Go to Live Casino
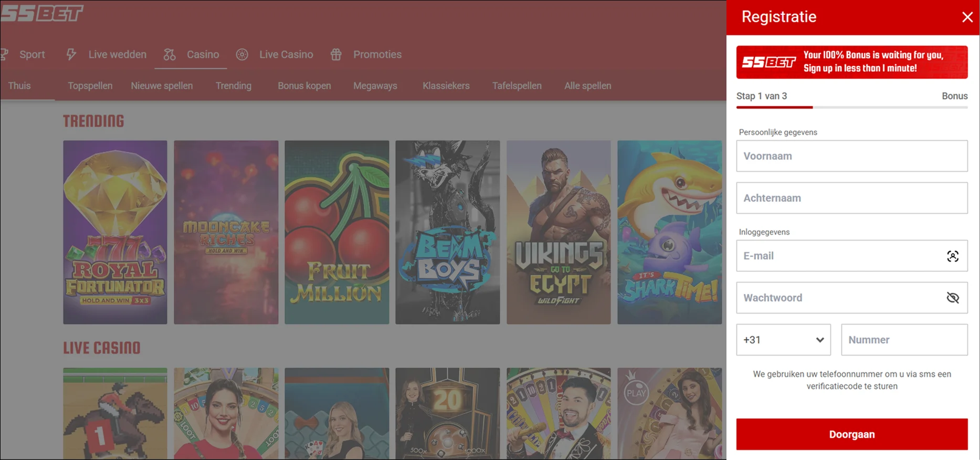980x460 pixels. click(x=286, y=54)
